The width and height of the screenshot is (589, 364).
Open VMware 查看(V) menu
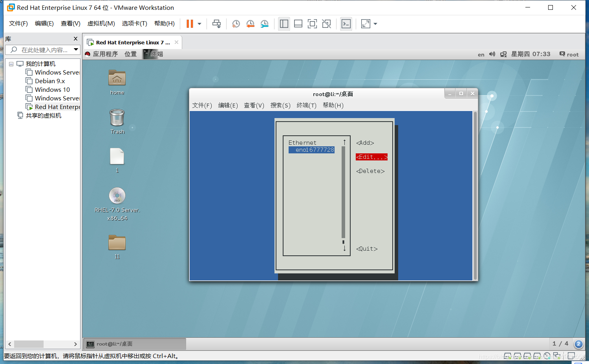click(x=70, y=24)
